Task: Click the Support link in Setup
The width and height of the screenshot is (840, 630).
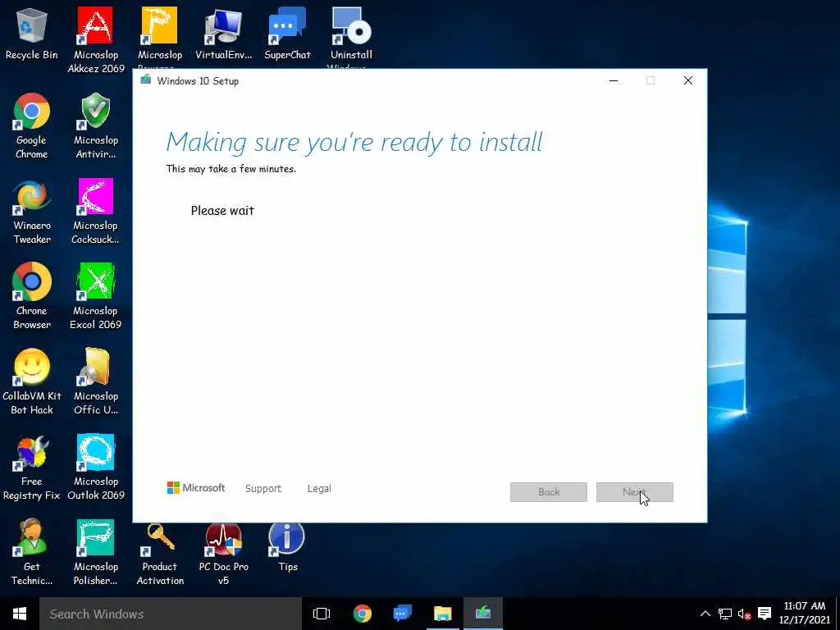Action: [263, 489]
